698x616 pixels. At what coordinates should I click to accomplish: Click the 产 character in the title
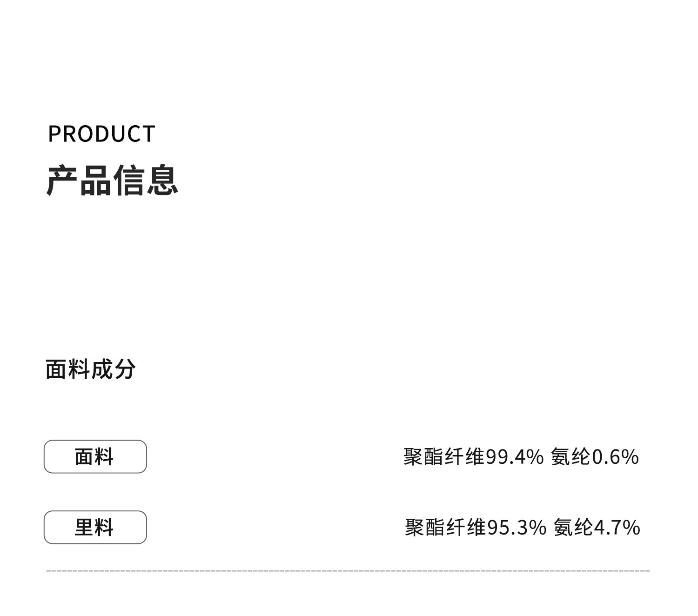point(62,180)
